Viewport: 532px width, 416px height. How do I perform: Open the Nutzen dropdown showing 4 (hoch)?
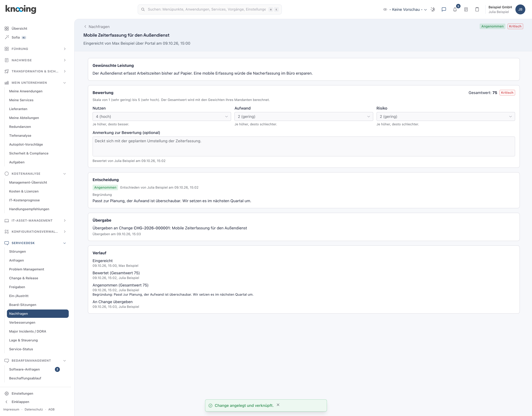(x=162, y=117)
